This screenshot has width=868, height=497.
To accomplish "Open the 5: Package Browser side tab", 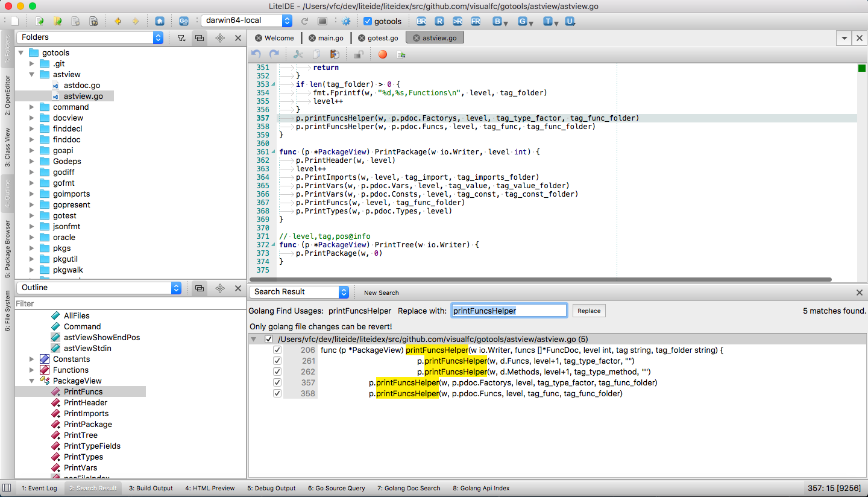I will click(x=7, y=249).
